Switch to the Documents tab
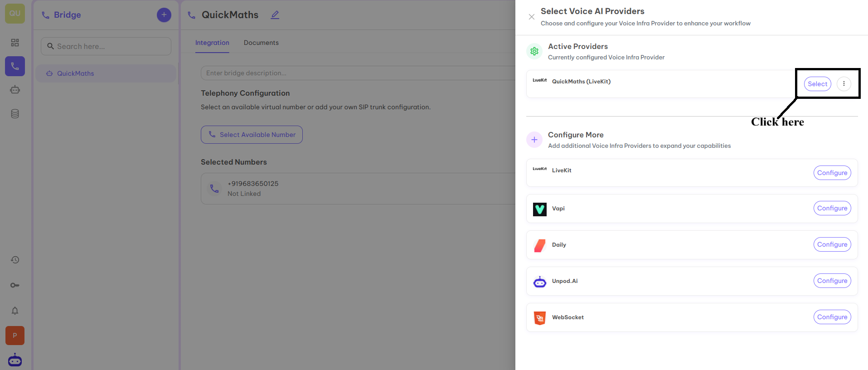This screenshot has height=370, width=868. tap(261, 43)
